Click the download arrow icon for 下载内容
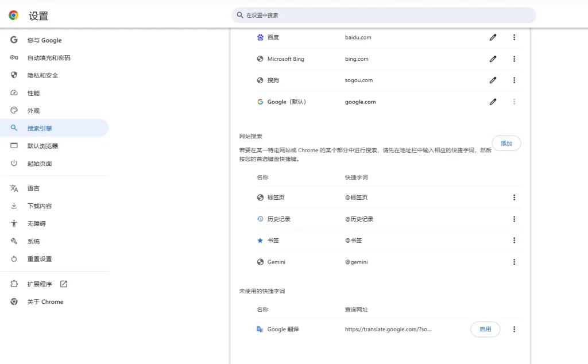588x364 pixels. coord(14,206)
